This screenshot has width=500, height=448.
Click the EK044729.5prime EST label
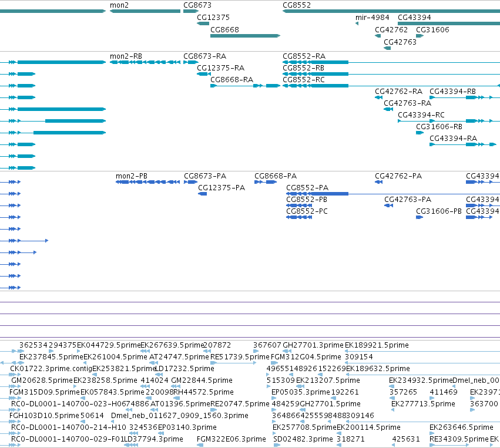(x=109, y=345)
